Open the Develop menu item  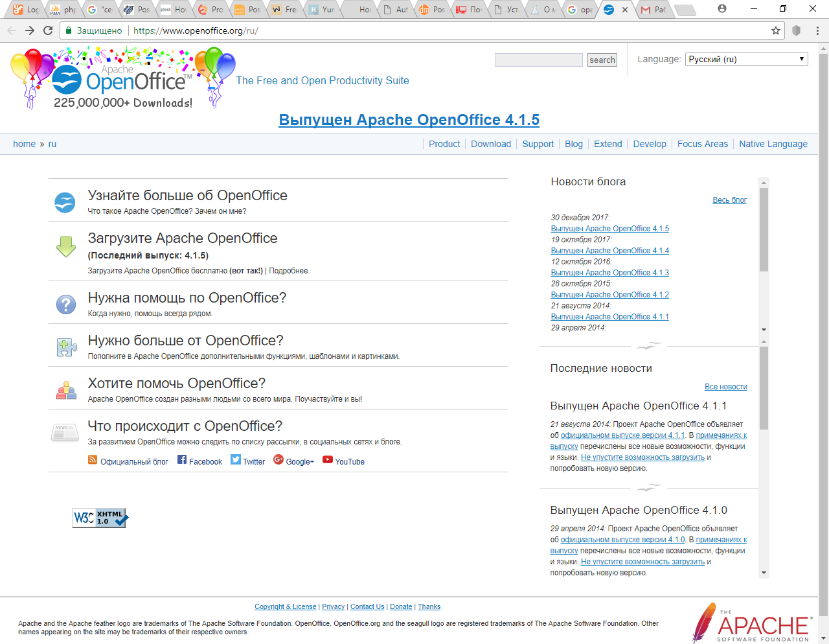point(650,144)
